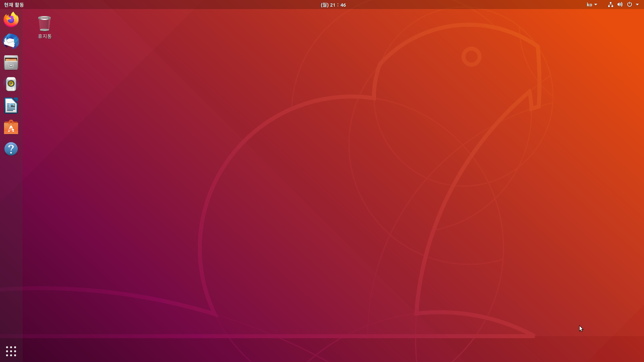Click the volume speaker icon
Screen dimensions: 644x362
[x=620, y=5]
